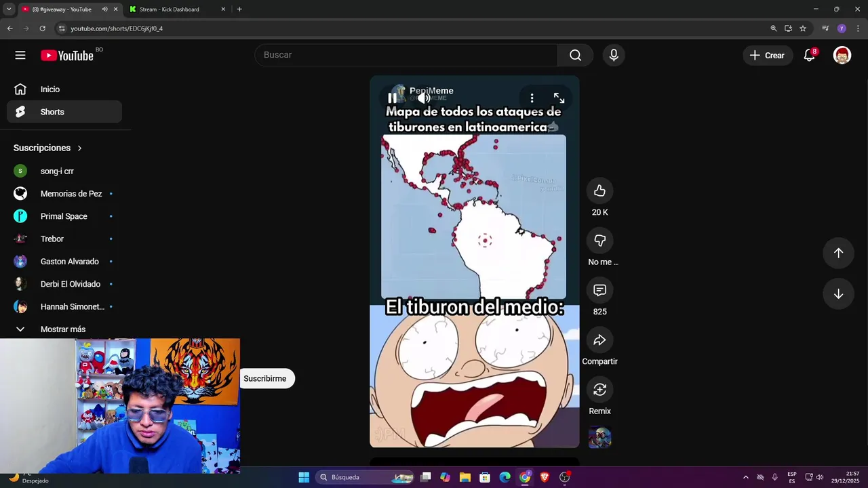Screen dimensions: 868x488
Task: Open Chrome's three-dot menu
Action: click(x=858, y=28)
